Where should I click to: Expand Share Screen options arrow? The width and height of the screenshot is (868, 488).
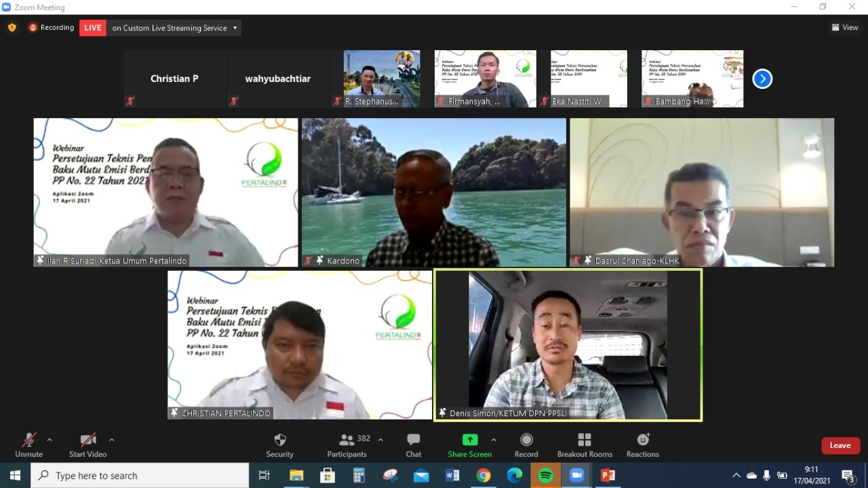tap(494, 439)
